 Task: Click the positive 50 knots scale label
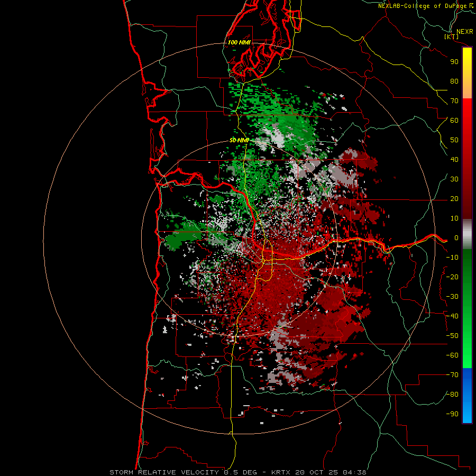coord(454,140)
